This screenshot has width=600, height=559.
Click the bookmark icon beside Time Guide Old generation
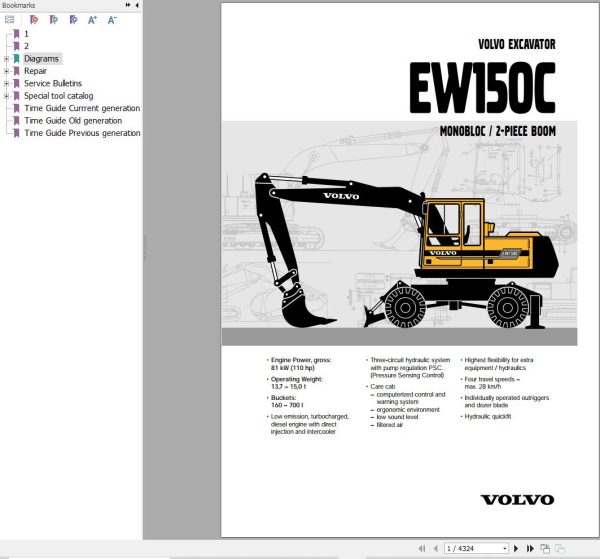coord(16,121)
